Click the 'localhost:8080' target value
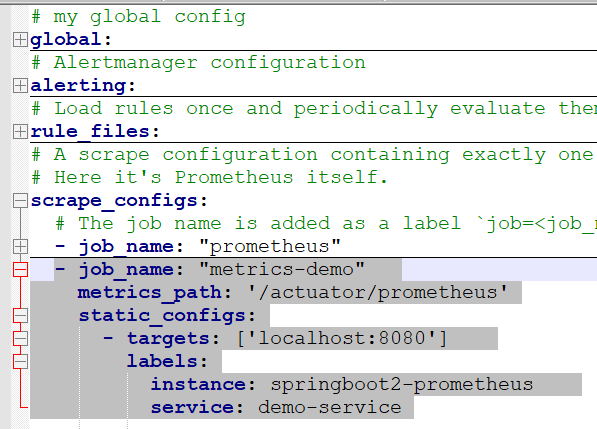597x429 pixels. 342,338
